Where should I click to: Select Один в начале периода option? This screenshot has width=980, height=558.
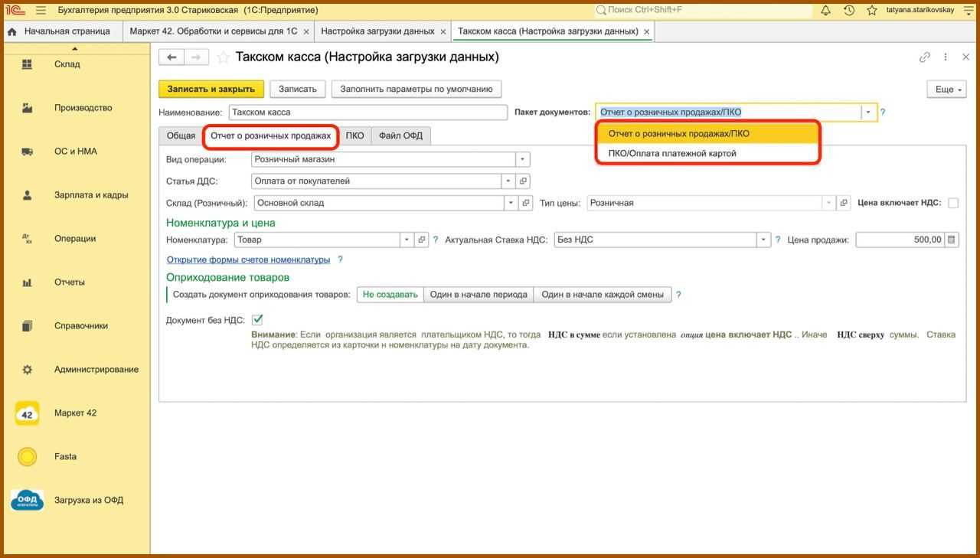[x=478, y=295]
